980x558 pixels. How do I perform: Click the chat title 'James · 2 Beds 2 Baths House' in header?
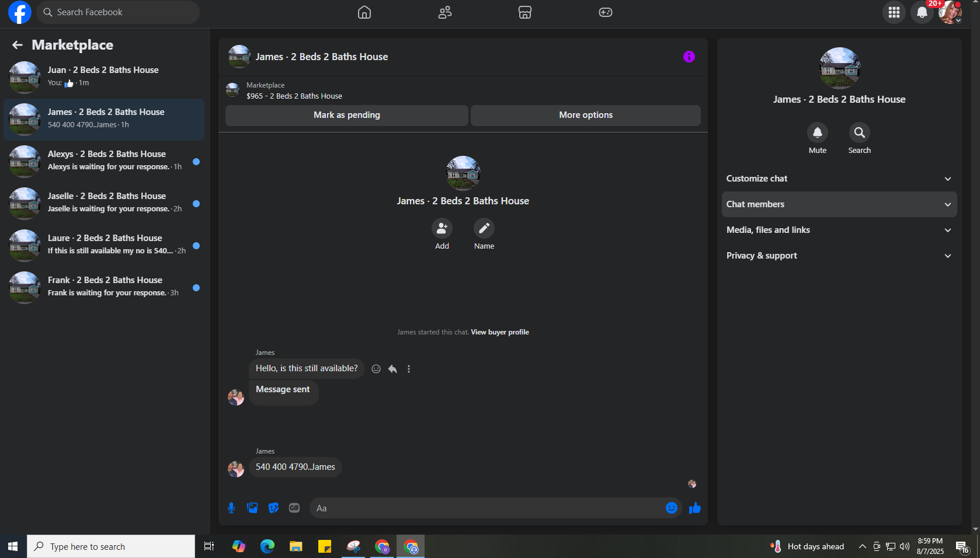pyautogui.click(x=322, y=57)
